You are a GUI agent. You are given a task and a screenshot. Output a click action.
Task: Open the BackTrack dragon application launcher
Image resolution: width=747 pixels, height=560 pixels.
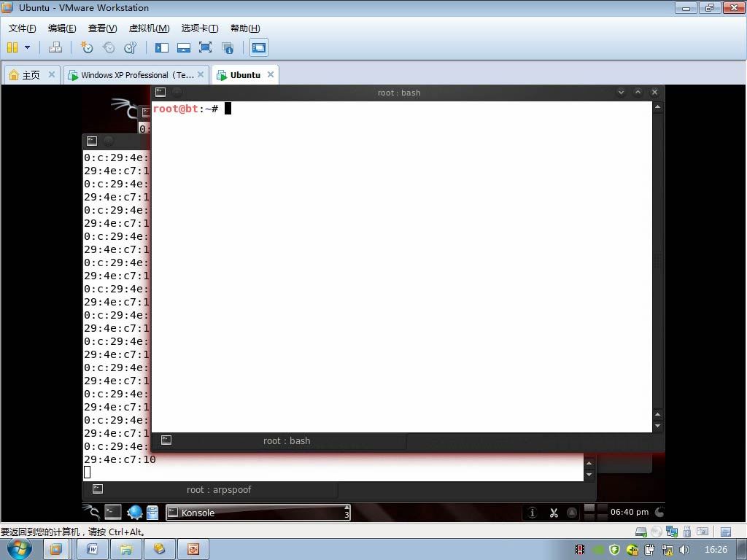pyautogui.click(x=91, y=513)
